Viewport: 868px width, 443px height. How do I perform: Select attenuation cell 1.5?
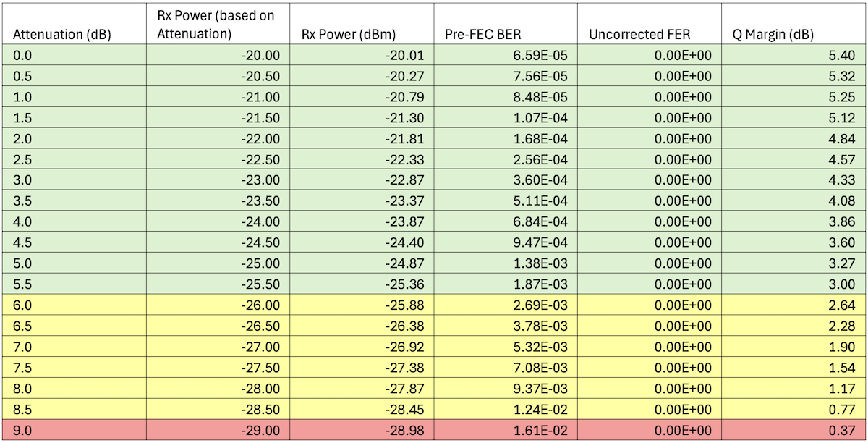[74, 117]
